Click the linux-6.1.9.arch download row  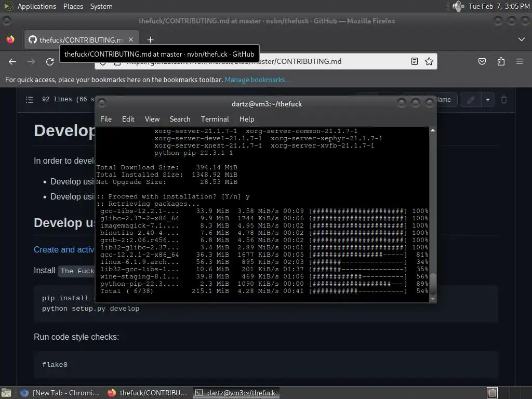(x=264, y=262)
